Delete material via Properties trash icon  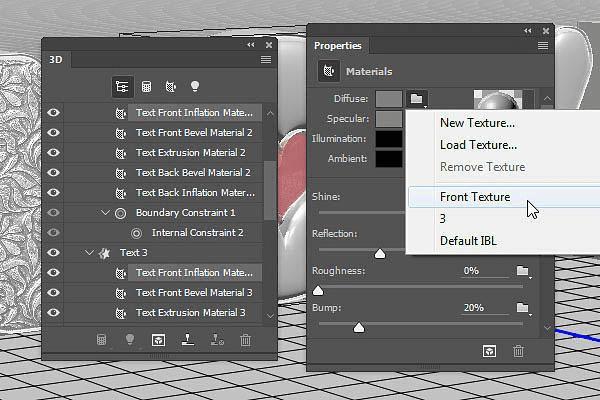(x=518, y=351)
